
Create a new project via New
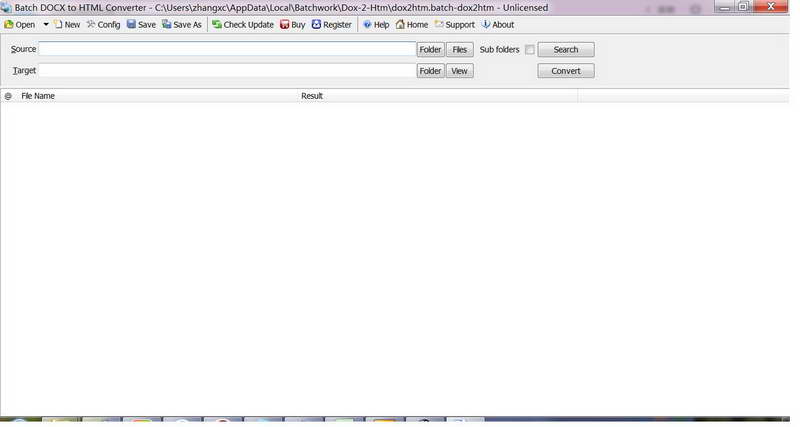(x=67, y=24)
